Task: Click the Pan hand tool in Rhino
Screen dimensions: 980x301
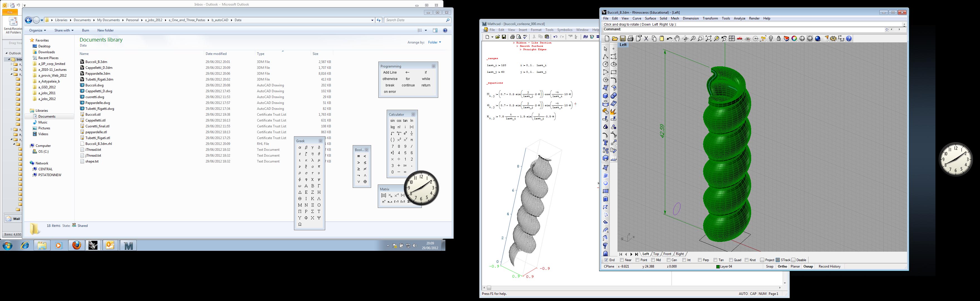Action: tap(677, 38)
